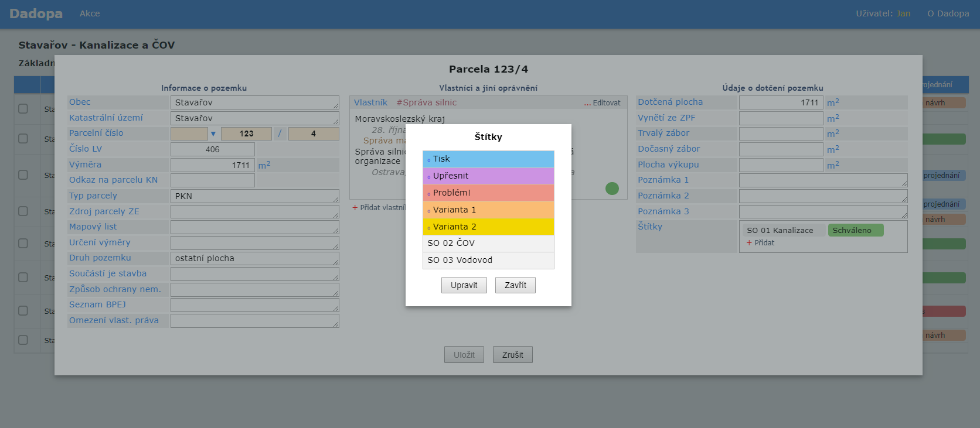Click the red dots beside Editovat

point(587,103)
